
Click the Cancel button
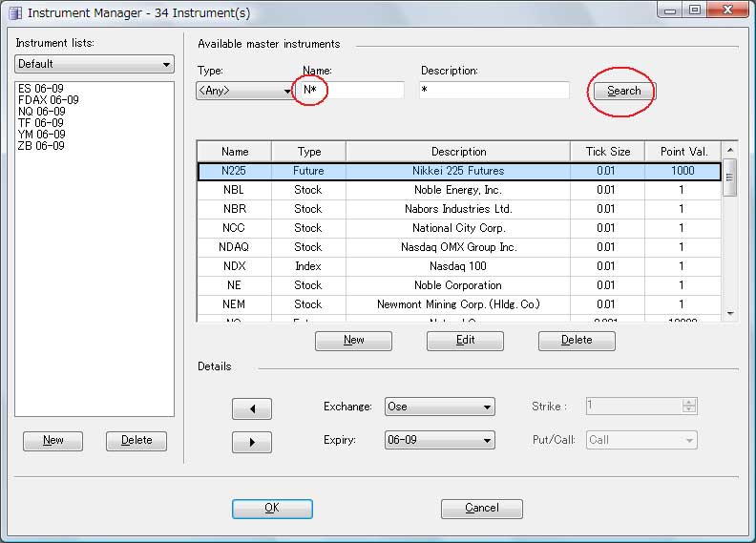(x=482, y=509)
